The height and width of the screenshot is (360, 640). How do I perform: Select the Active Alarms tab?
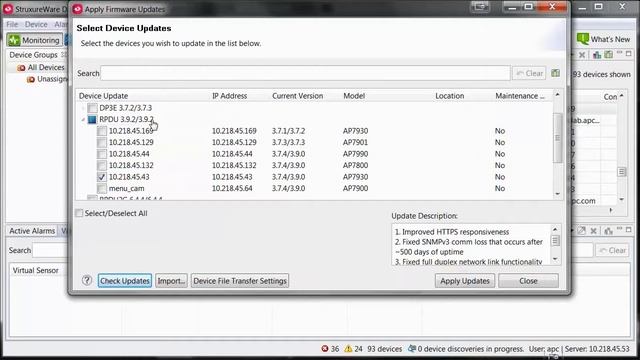tap(32, 231)
